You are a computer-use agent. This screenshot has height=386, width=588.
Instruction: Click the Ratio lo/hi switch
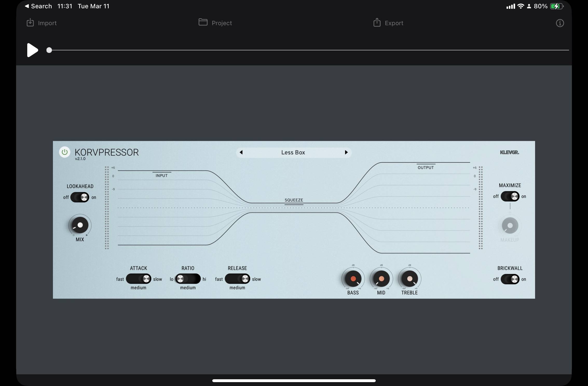[188, 279]
